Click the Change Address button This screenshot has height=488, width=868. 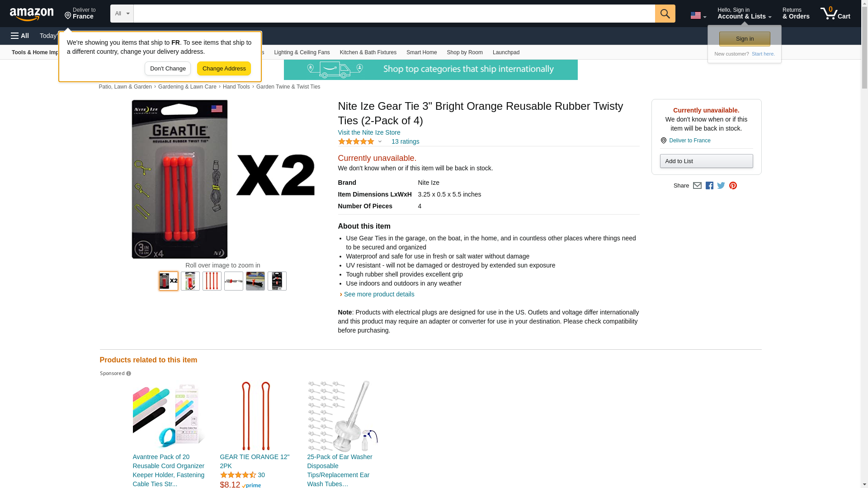pyautogui.click(x=224, y=69)
